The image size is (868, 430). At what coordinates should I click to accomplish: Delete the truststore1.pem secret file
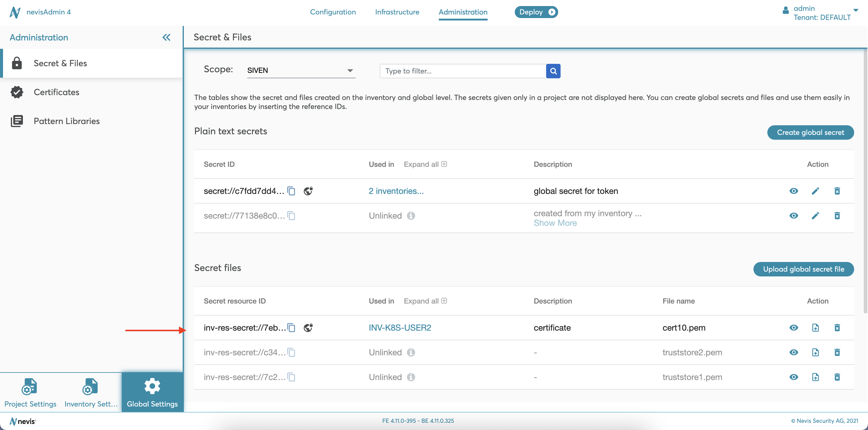click(837, 377)
